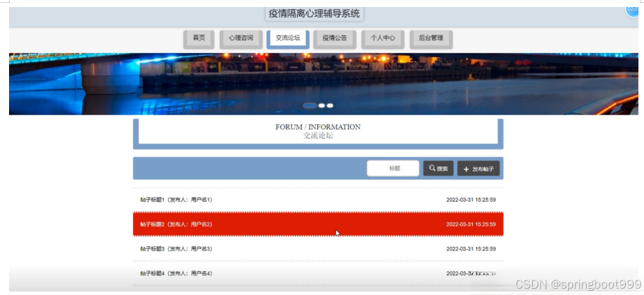Open post 帖子标题1 by 用户名1
Screen dimensions: 644x295
(318, 200)
